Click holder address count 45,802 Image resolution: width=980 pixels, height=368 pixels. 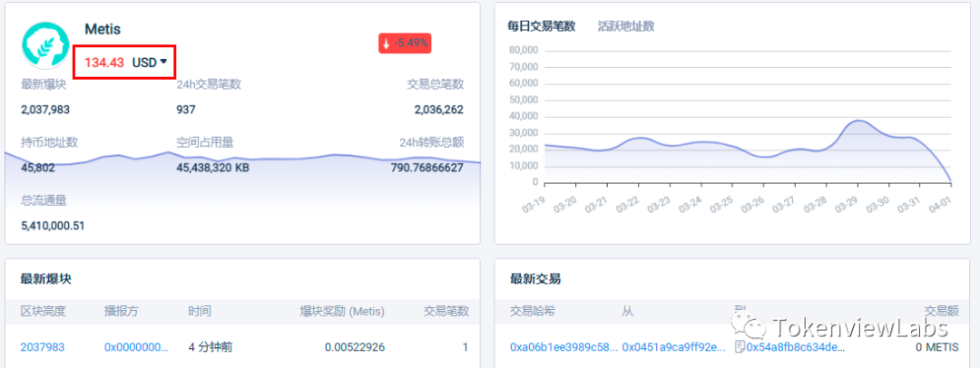(37, 168)
